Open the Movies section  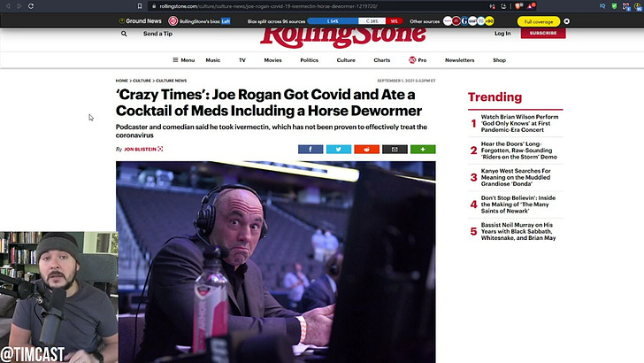[272, 60]
